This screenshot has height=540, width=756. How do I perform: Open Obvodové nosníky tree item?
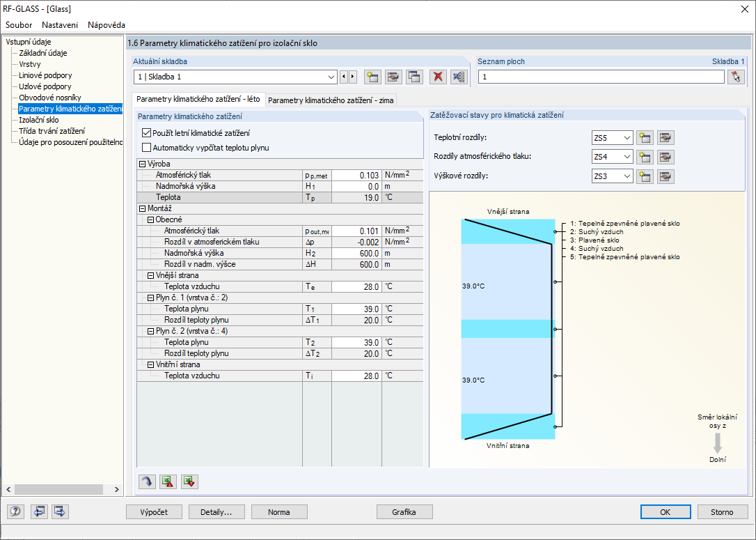point(49,98)
